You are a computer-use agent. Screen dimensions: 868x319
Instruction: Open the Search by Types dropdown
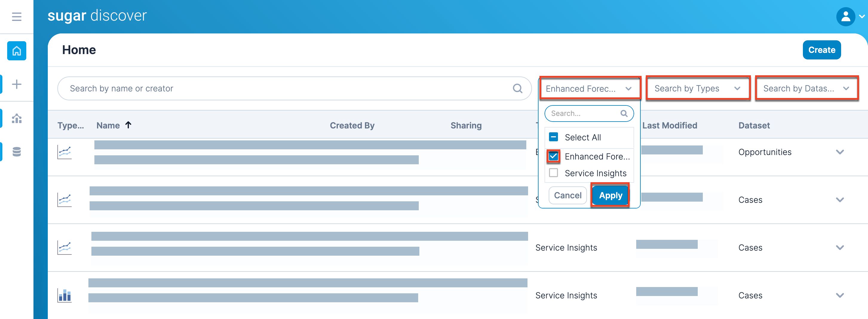[697, 89]
